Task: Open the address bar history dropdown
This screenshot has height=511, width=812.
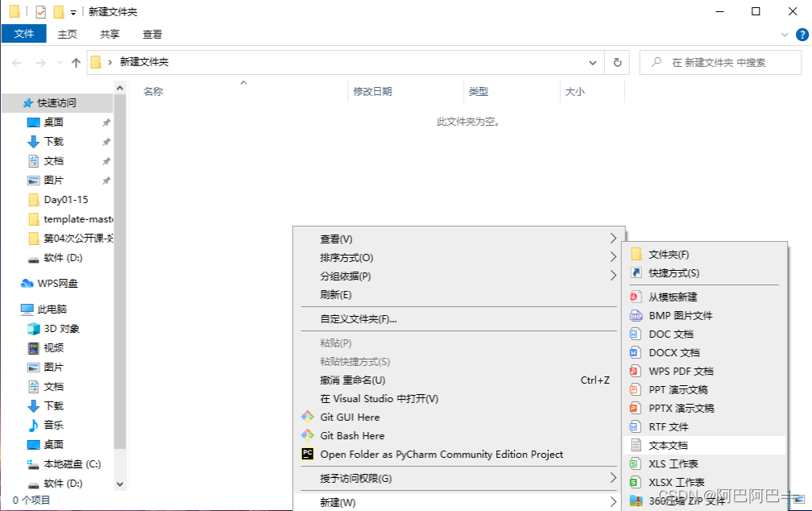Action: point(592,63)
